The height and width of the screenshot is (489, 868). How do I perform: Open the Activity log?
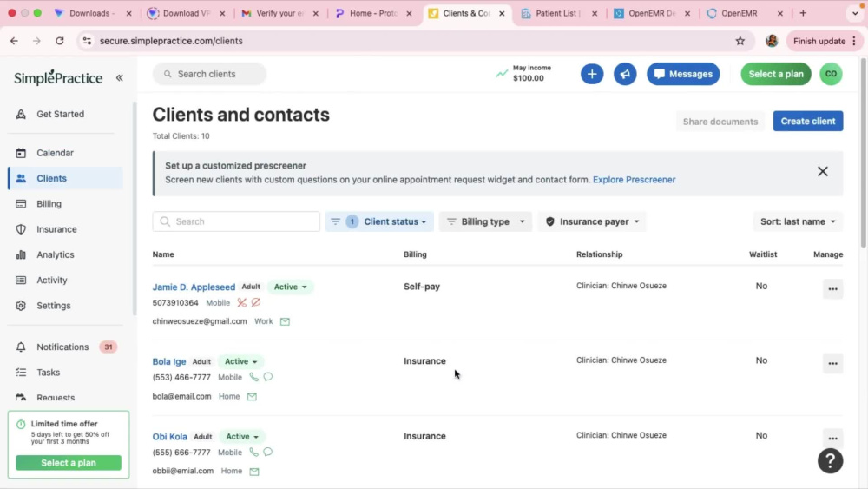point(51,281)
